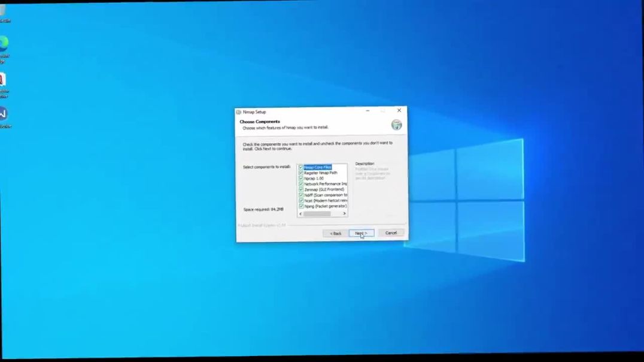Click the 'Select components to install:' label
The height and width of the screenshot is (362, 644).
tap(266, 167)
